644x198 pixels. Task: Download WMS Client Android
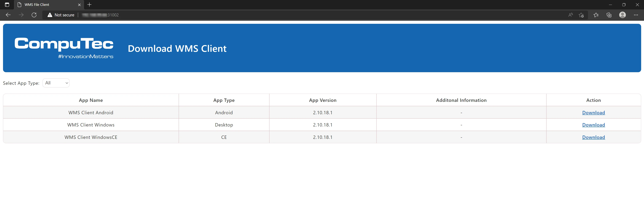click(594, 113)
